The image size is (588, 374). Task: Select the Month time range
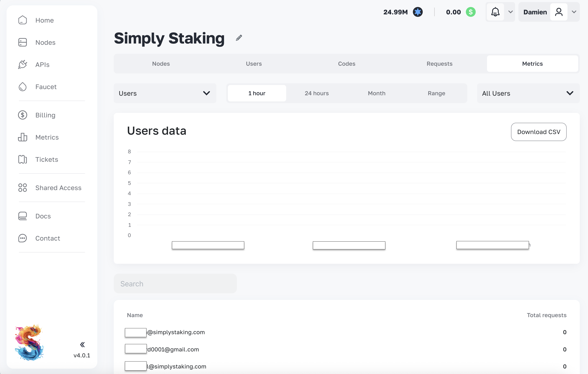(x=377, y=93)
